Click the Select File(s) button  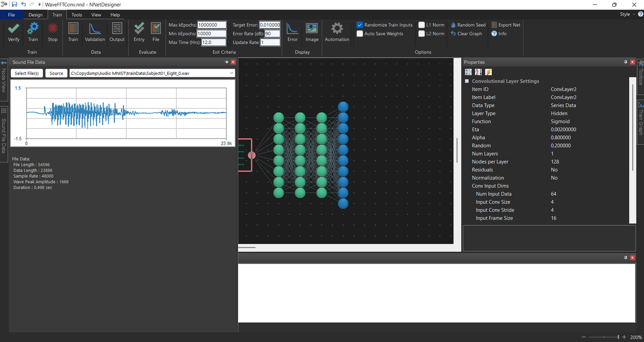pos(26,73)
